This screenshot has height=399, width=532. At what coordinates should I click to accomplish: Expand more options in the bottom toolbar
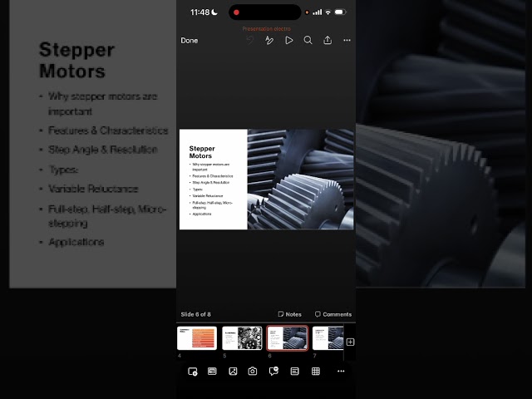point(341,372)
